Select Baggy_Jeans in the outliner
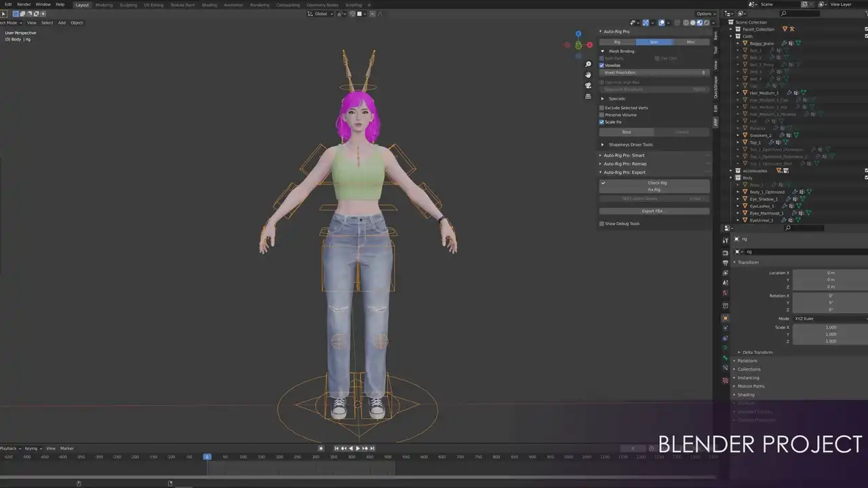The image size is (868, 488). tap(762, 43)
